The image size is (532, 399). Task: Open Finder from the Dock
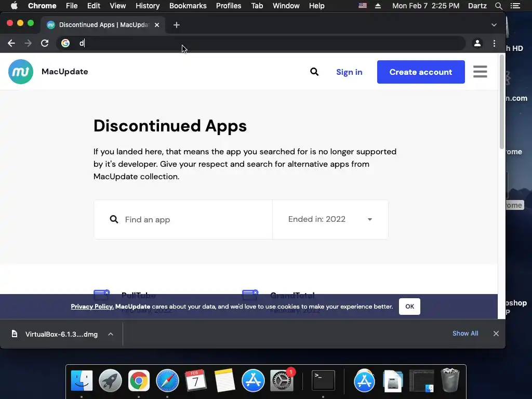(x=82, y=380)
